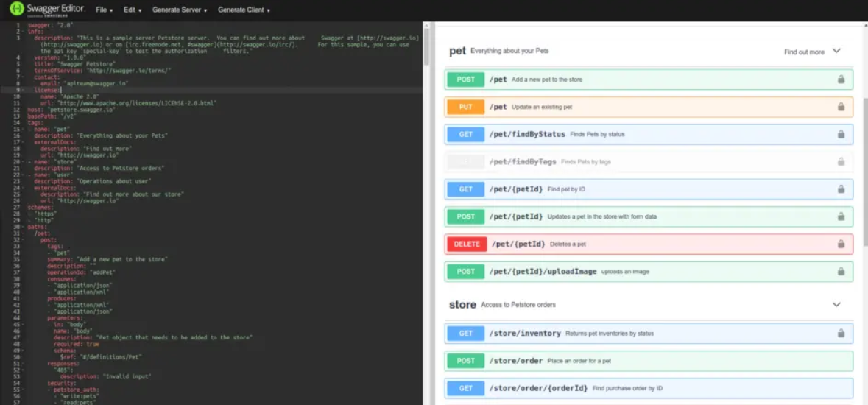Click operationId "addPet" line in editor
The image size is (868, 405).
82,272
